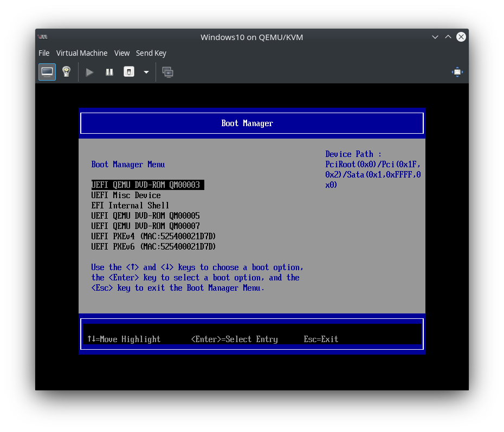Open the File menu
Screen dimensions: 504x432
point(44,53)
